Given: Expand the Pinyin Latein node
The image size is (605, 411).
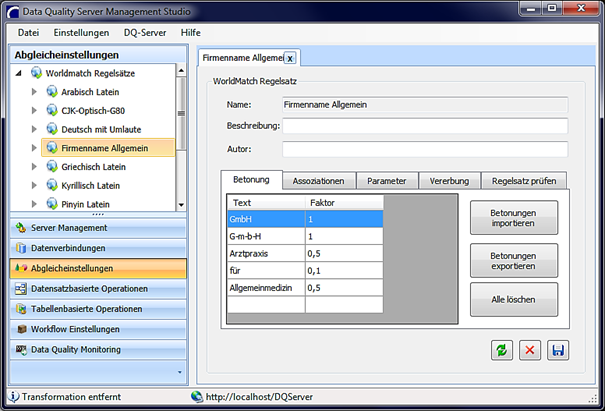Looking at the screenshot, I should pyautogui.click(x=34, y=204).
